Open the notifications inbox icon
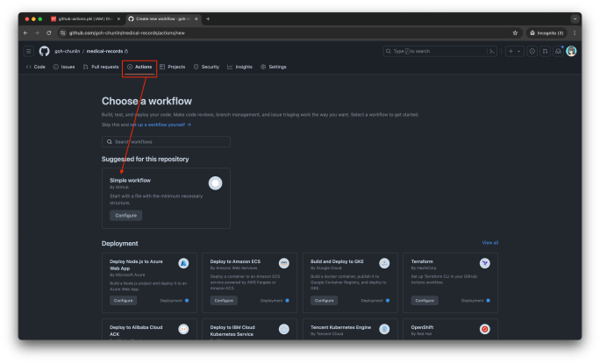 pos(558,51)
